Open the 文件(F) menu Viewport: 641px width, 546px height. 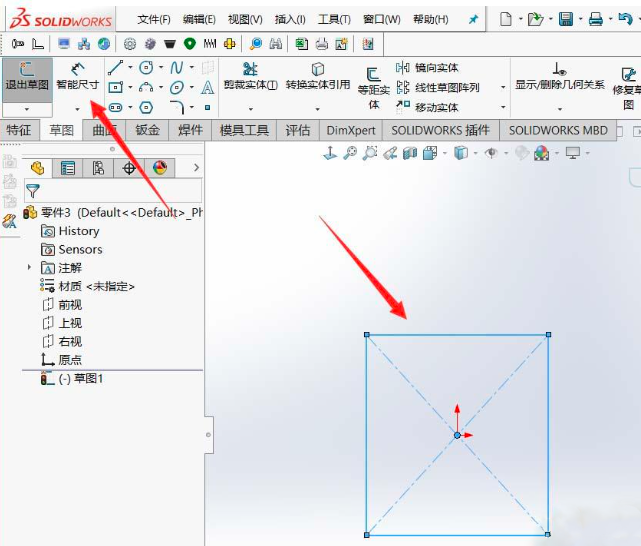pos(154,19)
